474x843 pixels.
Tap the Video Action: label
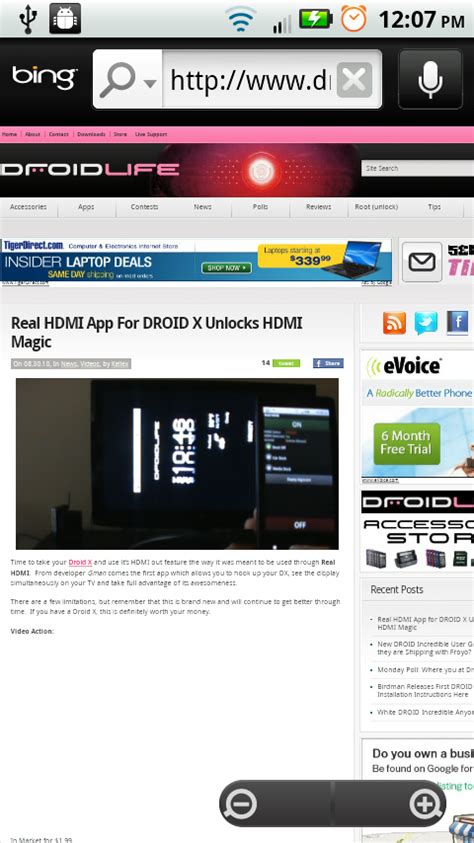(32, 631)
